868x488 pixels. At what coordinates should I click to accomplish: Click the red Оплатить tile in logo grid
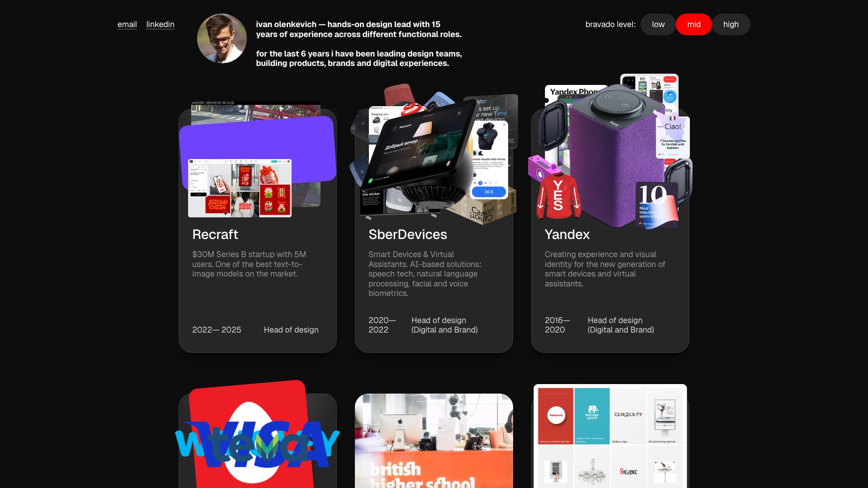pos(556,416)
